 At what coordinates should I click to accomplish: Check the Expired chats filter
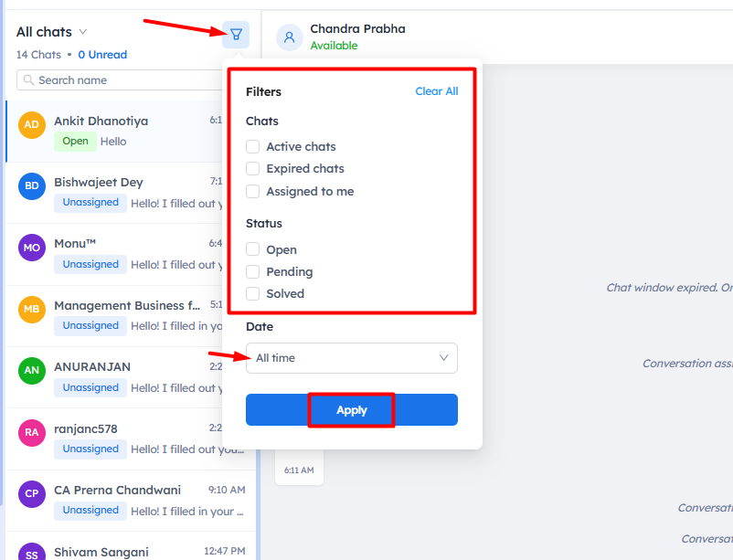click(253, 169)
